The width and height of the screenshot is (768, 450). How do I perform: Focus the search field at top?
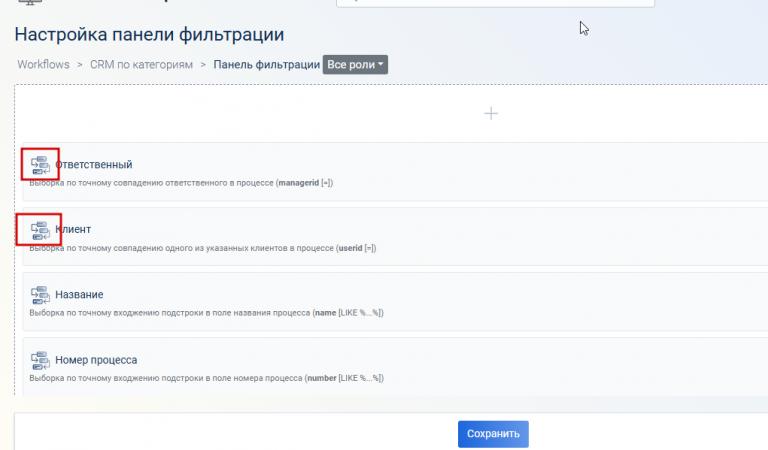click(x=495, y=2)
